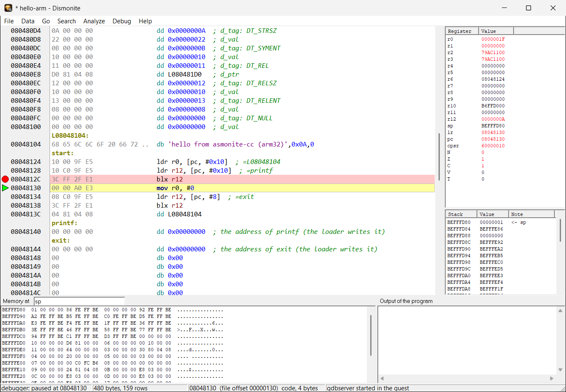Open the Go menu
The height and width of the screenshot is (392, 566).
coord(46,21)
